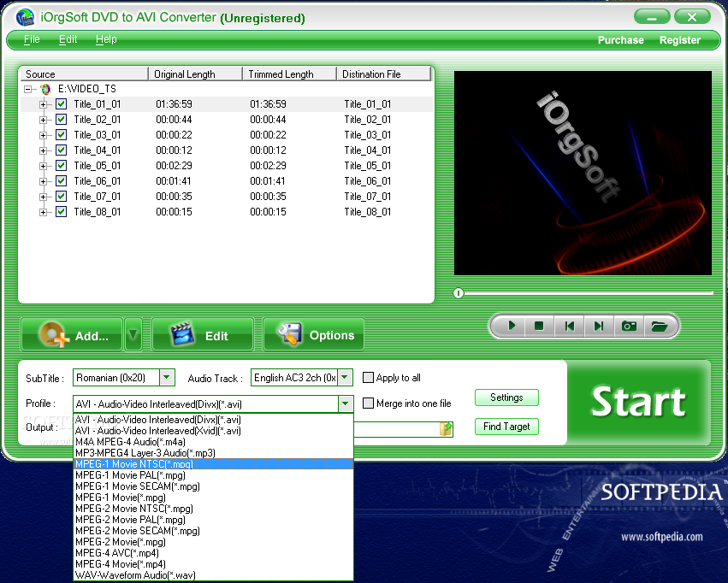Click the Add disc button
This screenshot has height=583, width=728.
click(x=72, y=334)
